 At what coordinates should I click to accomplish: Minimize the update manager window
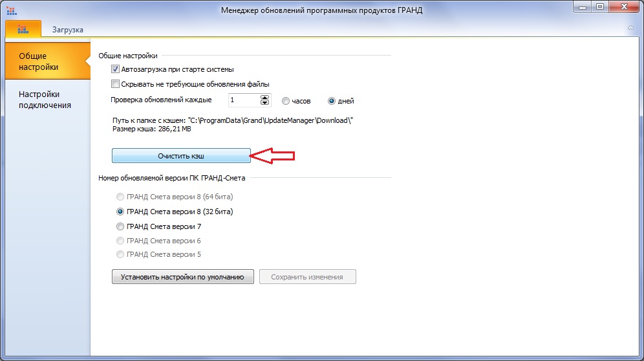coord(583,7)
